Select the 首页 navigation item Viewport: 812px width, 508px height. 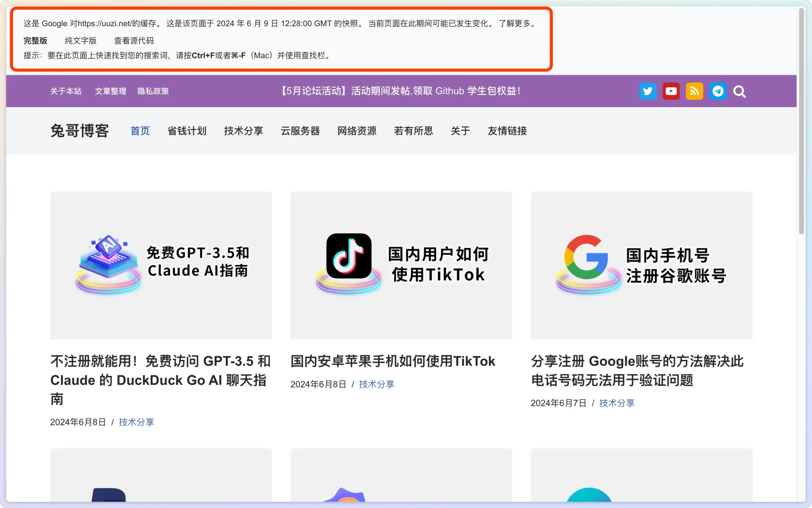(140, 131)
